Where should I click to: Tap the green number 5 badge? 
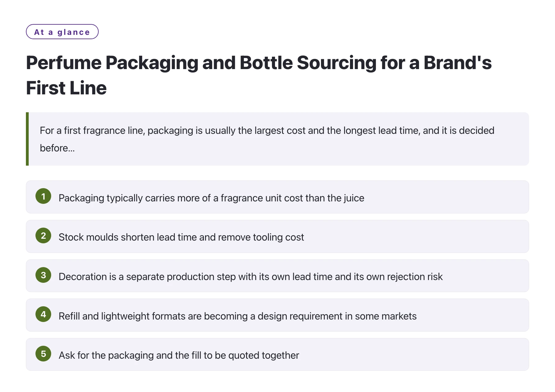click(x=43, y=354)
